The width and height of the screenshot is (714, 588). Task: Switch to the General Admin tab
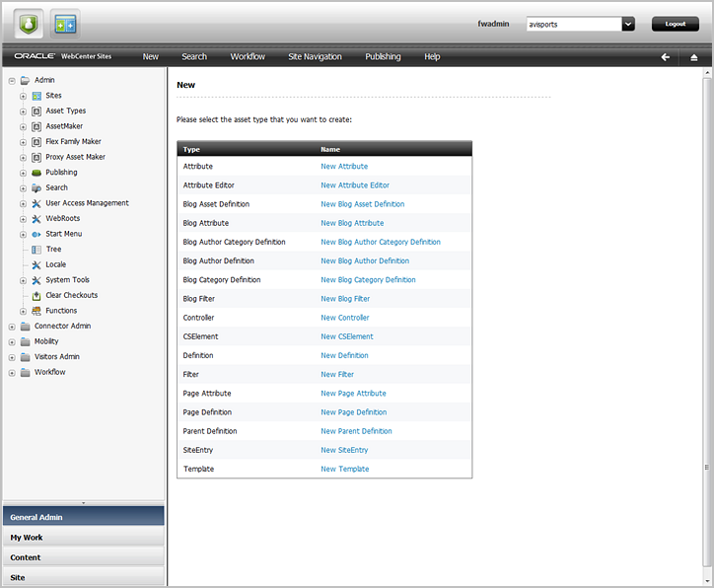(83, 517)
